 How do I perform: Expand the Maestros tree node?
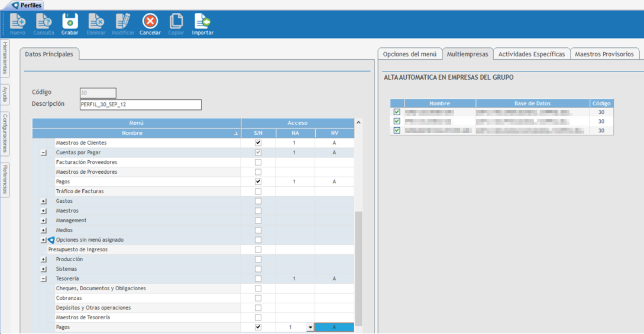tap(44, 211)
